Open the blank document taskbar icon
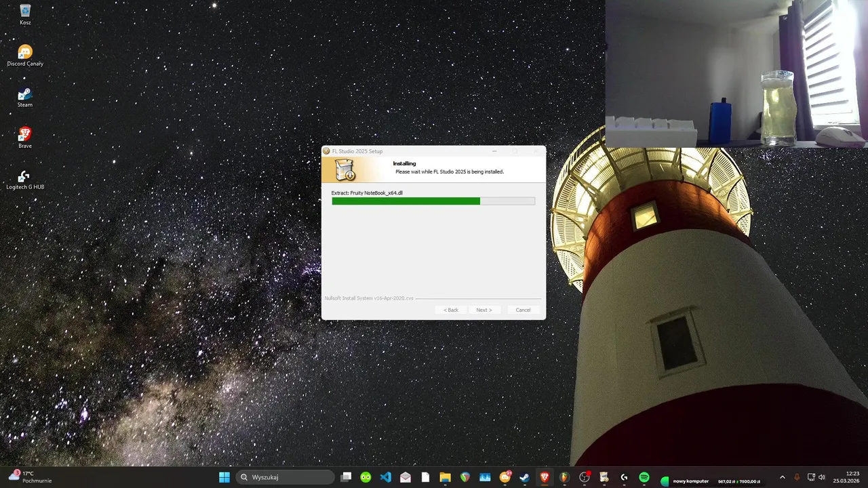868x488 pixels. (425, 477)
